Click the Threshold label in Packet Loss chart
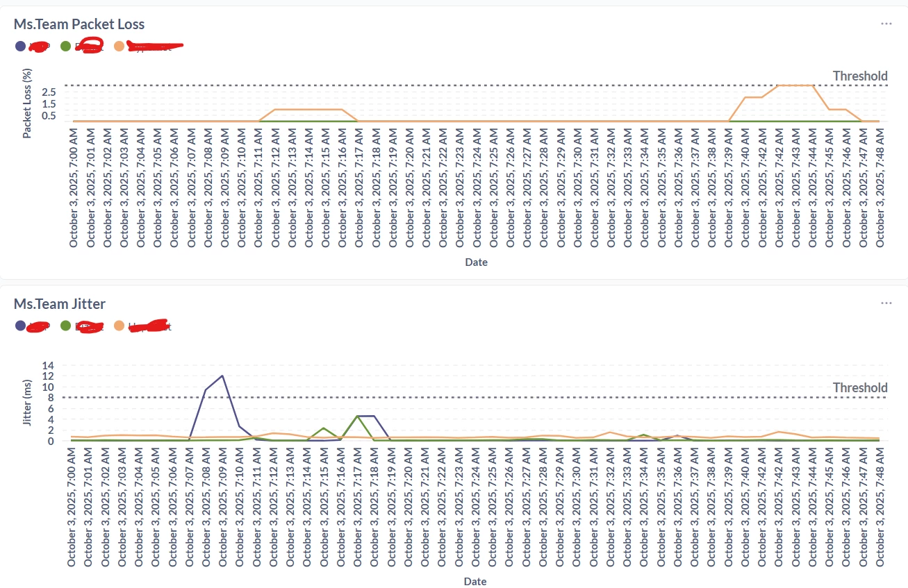Image resolution: width=908 pixels, height=588 pixels. click(860, 76)
